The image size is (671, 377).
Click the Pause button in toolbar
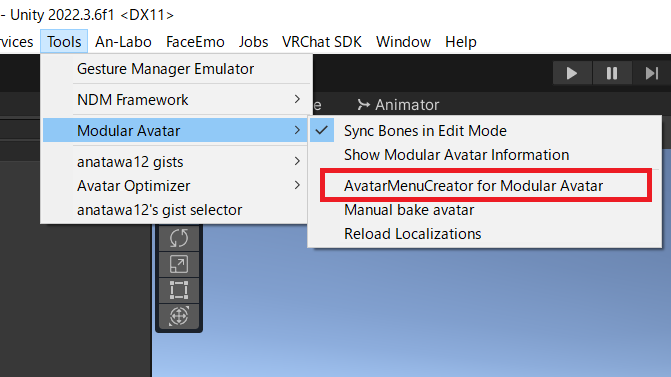pyautogui.click(x=612, y=73)
